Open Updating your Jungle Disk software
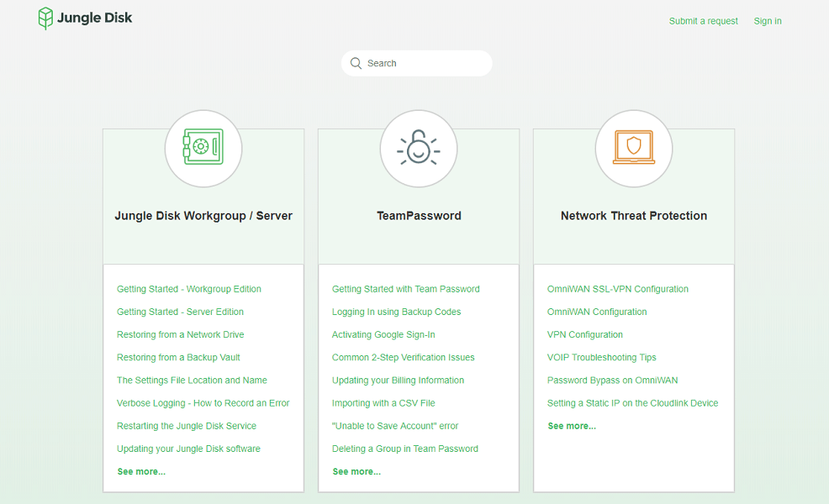829x504 pixels. (x=188, y=449)
